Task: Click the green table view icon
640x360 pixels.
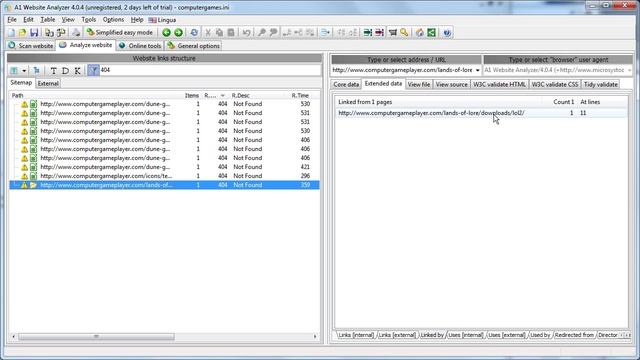Action: [14, 71]
